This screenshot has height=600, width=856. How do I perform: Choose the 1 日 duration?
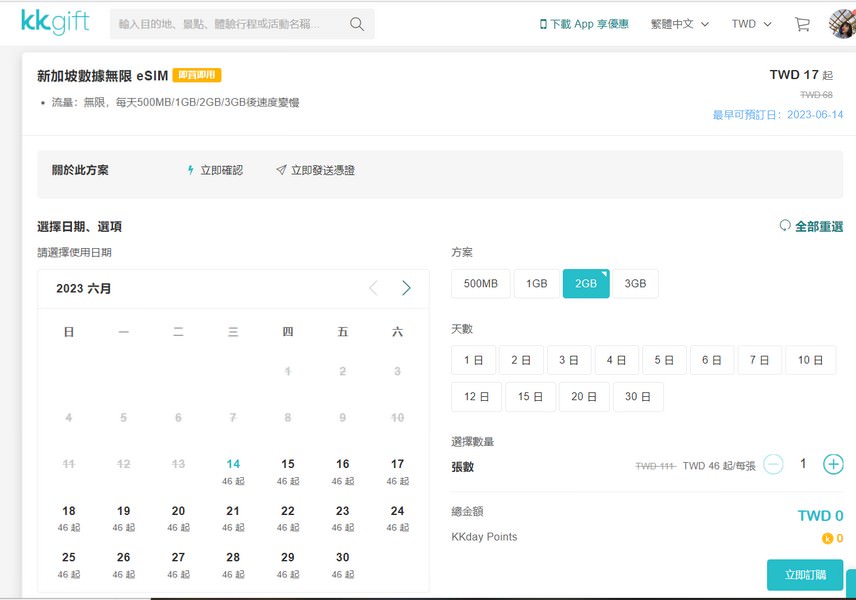click(x=473, y=360)
